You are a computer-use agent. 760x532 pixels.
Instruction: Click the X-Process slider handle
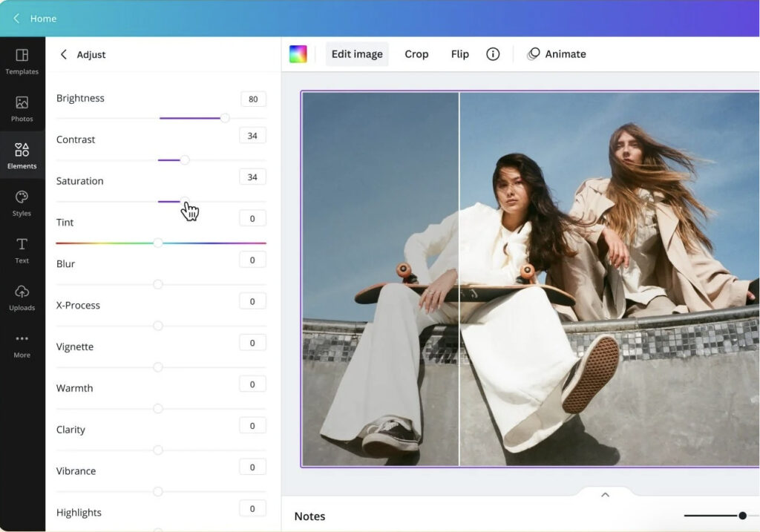(158, 326)
